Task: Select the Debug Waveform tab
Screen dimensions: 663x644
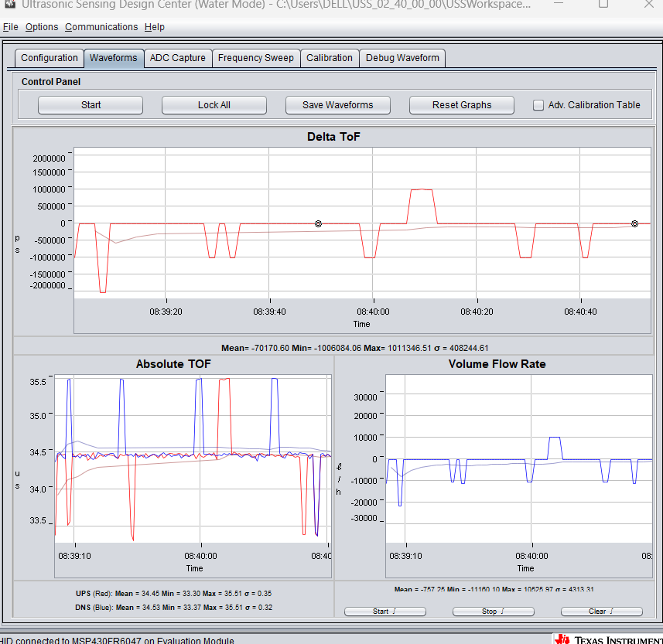Action: point(402,58)
